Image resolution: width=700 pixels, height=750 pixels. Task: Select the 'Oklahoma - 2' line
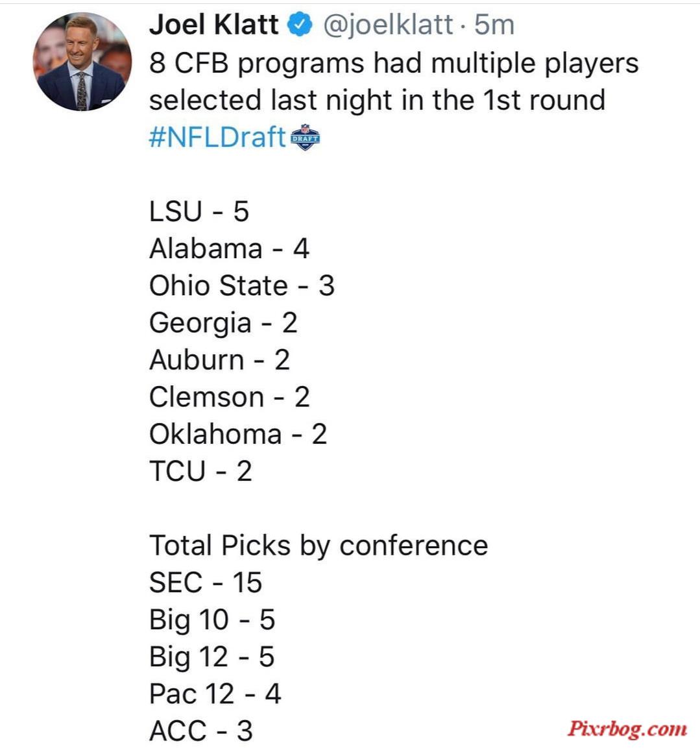[238, 434]
